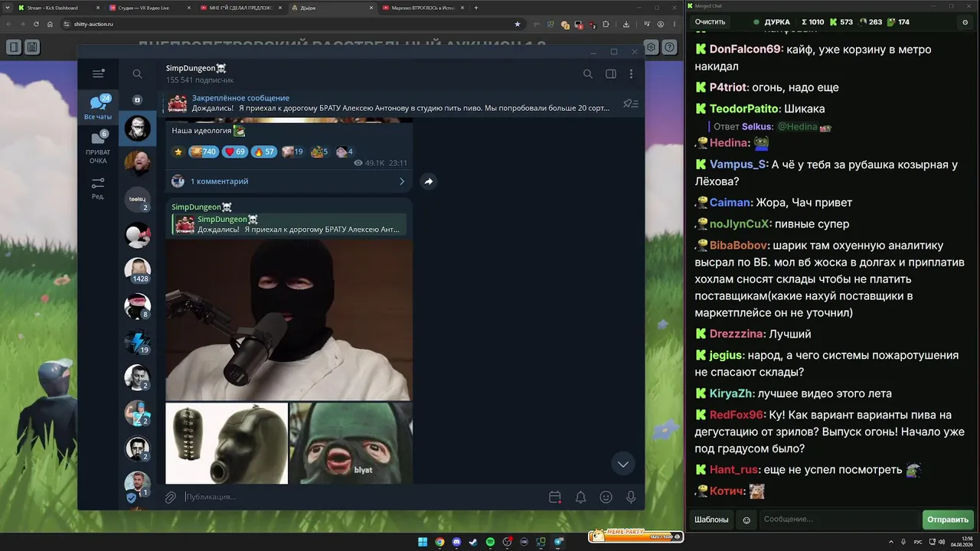980x551 pixels.
Task: Toggle the reaction with count 4
Action: pos(345,152)
